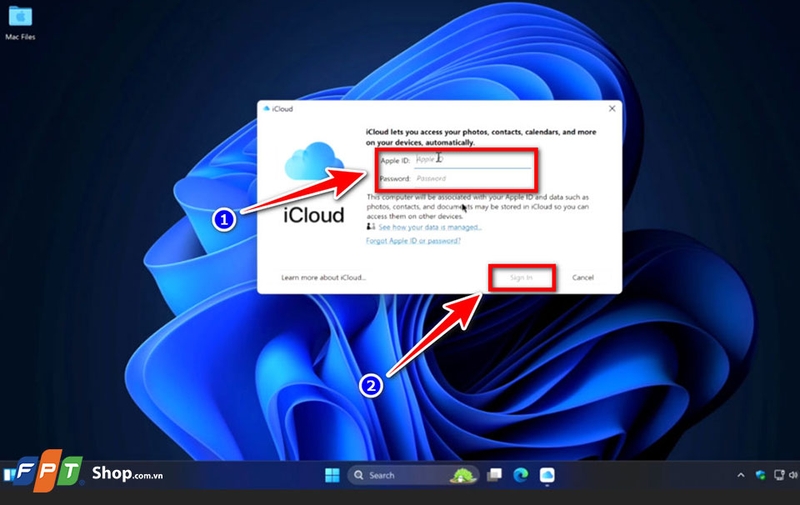Open Task View from the taskbar
The width and height of the screenshot is (800, 505).
point(494,475)
